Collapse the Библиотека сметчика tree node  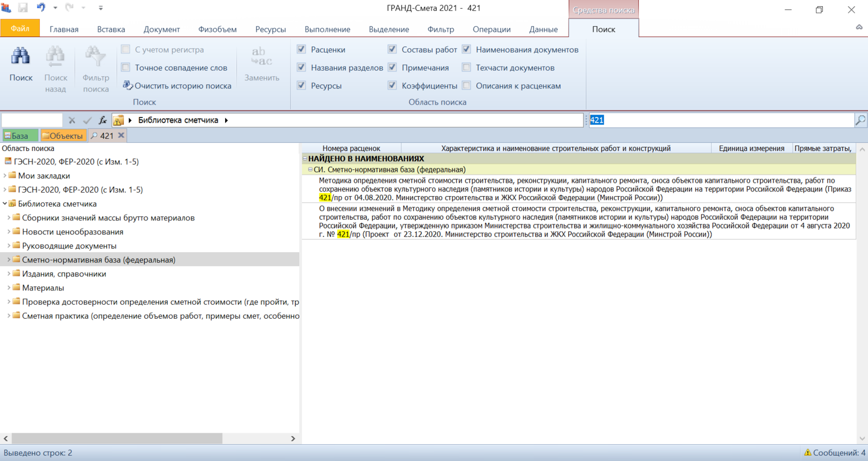5,204
